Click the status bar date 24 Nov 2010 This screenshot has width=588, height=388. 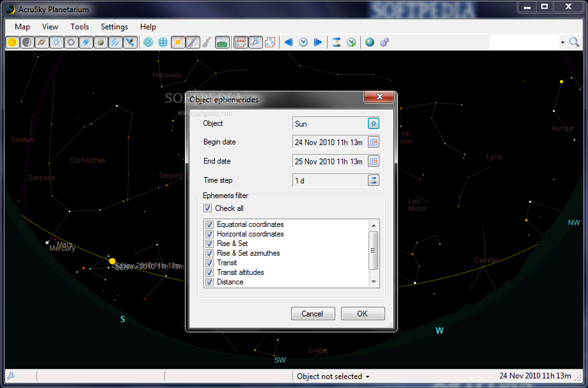(536, 376)
